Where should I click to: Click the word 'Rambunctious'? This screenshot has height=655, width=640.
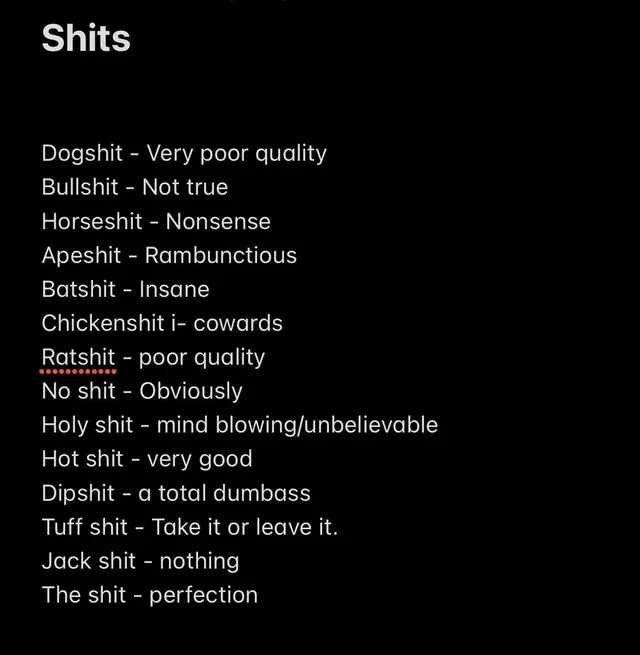221,255
